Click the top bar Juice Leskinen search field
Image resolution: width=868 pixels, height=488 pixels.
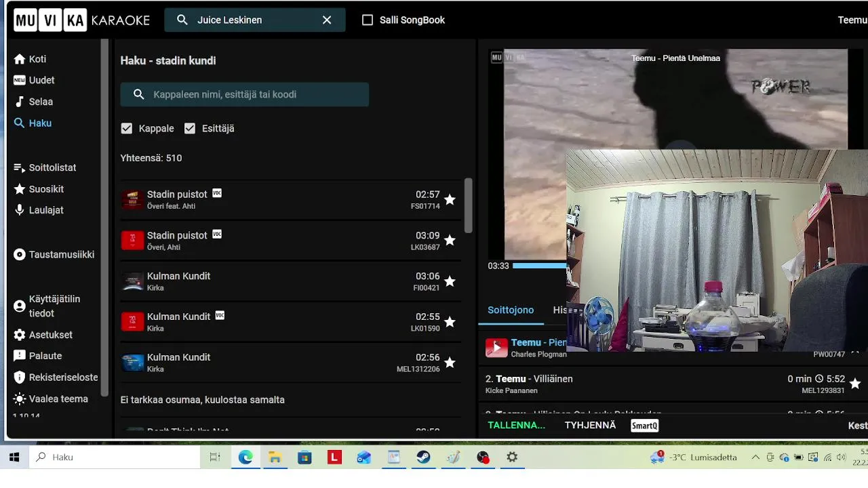click(255, 20)
